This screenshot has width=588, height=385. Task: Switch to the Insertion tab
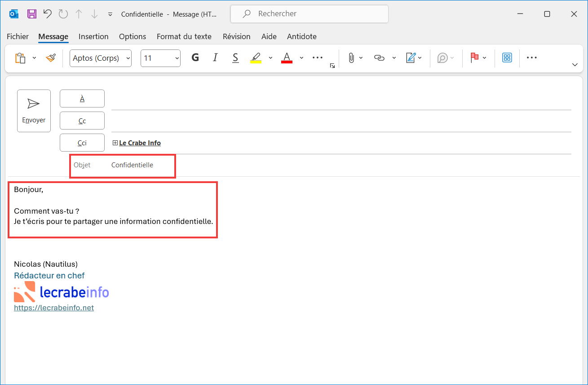tap(93, 36)
